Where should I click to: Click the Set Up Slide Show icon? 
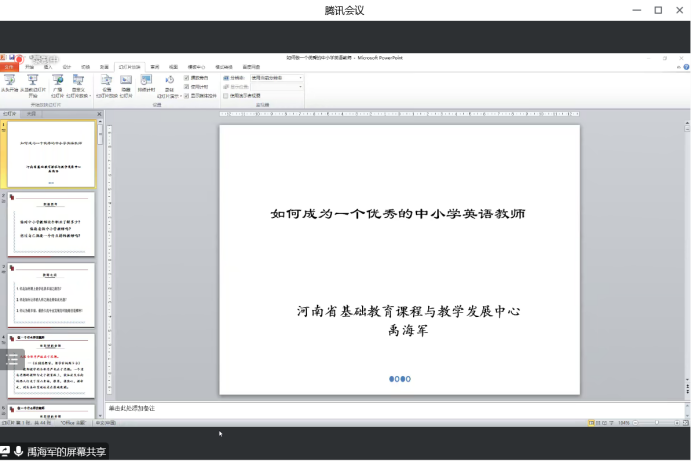(x=107, y=82)
